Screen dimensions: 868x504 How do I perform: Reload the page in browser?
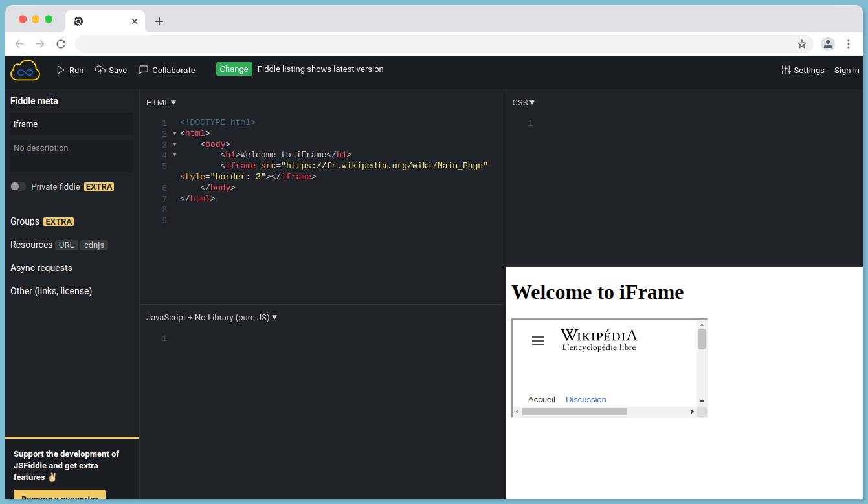[x=61, y=44]
